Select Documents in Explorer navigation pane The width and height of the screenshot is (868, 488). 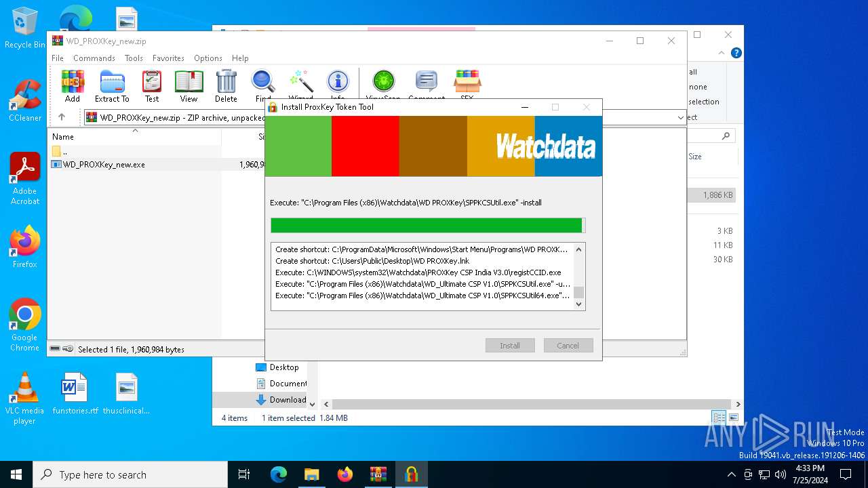point(281,384)
